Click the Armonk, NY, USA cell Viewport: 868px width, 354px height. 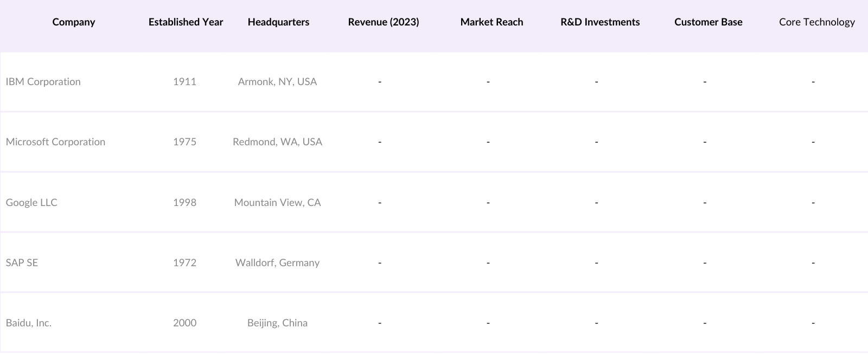(x=277, y=82)
